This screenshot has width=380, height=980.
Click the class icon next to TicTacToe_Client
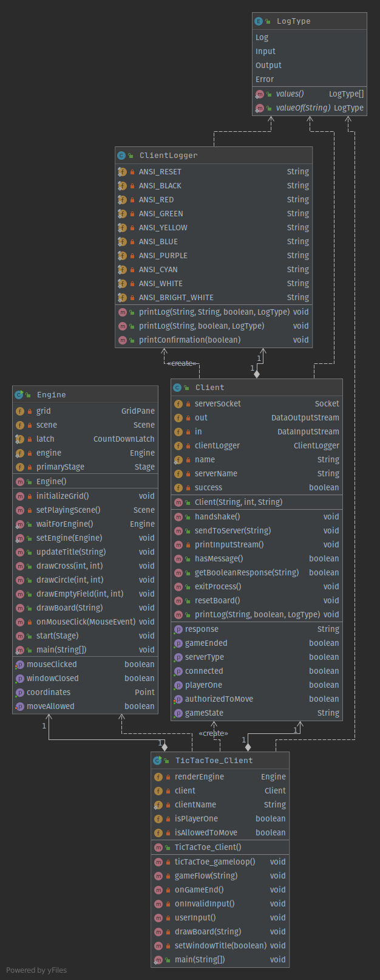157,761
